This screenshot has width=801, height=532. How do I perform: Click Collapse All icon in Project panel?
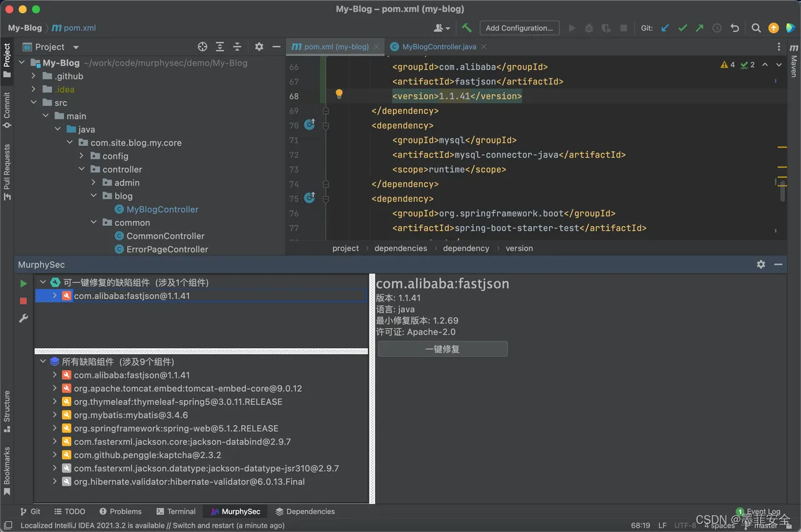tap(237, 47)
